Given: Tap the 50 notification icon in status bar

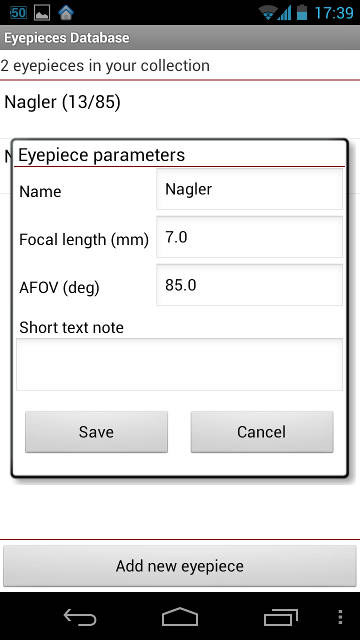Looking at the screenshot, I should click(x=18, y=13).
